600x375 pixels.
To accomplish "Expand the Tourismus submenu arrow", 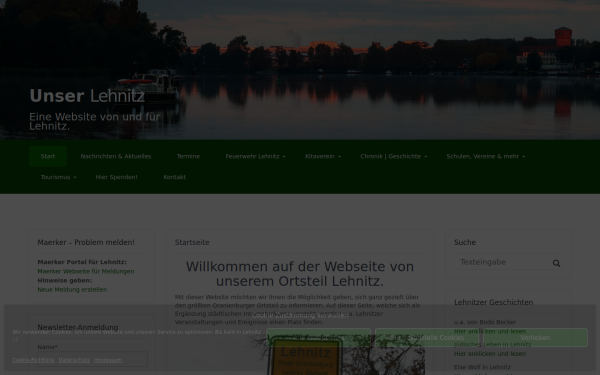I will click(x=75, y=177).
